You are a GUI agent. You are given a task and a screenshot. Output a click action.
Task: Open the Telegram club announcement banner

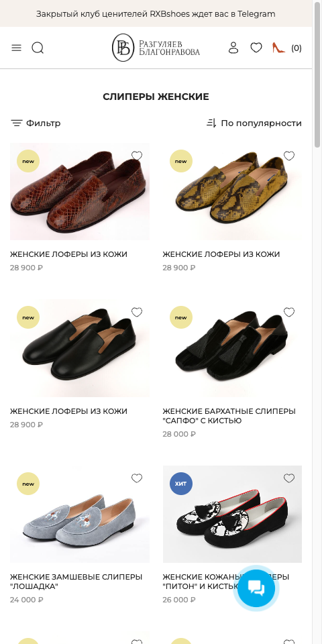click(156, 13)
